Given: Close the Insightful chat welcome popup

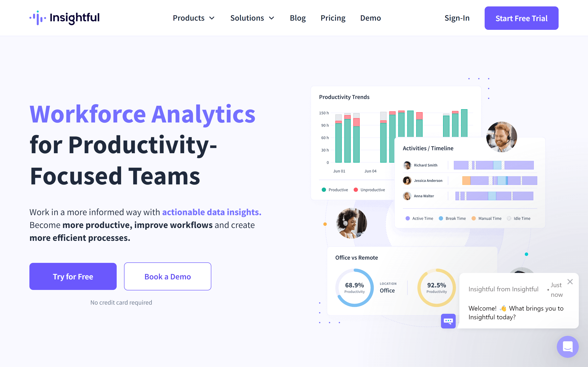Looking at the screenshot, I should [x=571, y=281].
